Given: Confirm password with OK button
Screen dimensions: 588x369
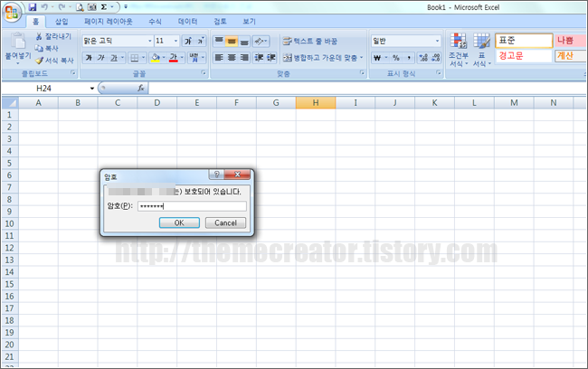Looking at the screenshot, I should point(179,222).
